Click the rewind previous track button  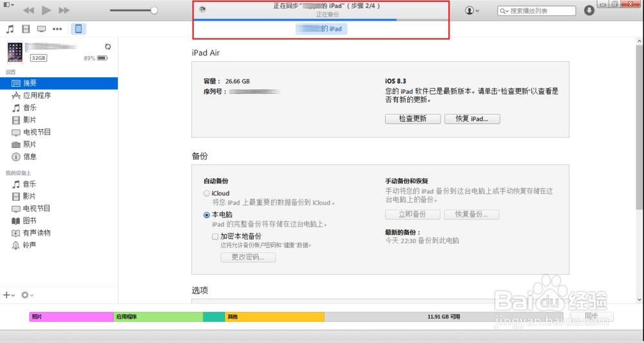click(x=28, y=10)
